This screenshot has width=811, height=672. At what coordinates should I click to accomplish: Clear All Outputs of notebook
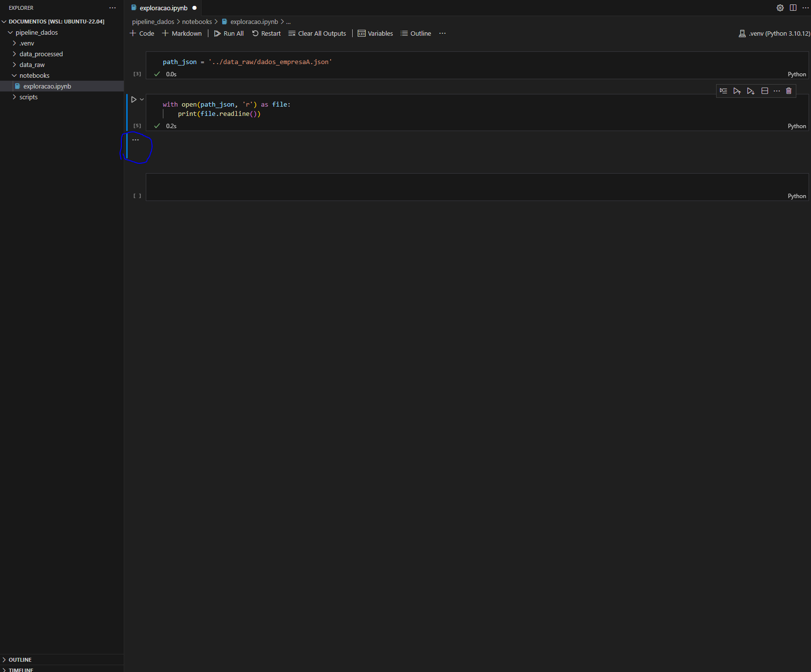click(317, 33)
